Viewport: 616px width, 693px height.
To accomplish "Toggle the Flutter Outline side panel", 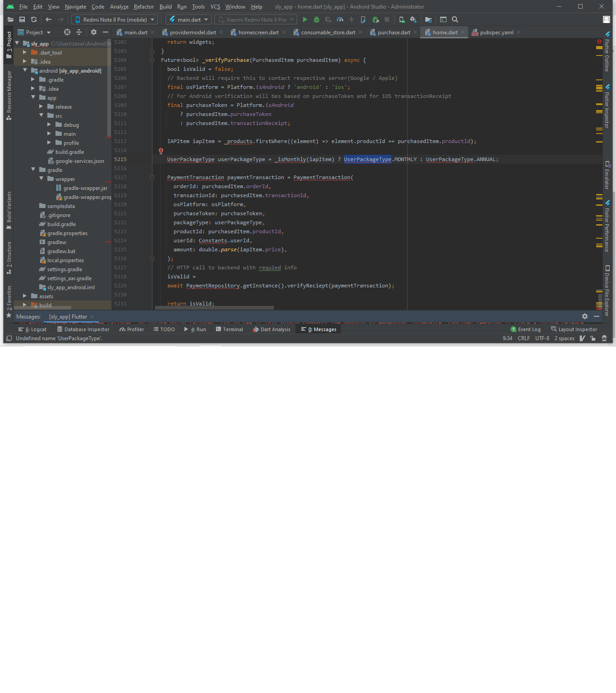I will [607, 51].
